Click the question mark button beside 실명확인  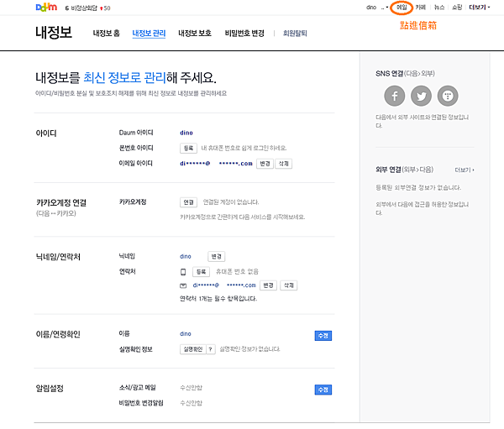(x=210, y=349)
